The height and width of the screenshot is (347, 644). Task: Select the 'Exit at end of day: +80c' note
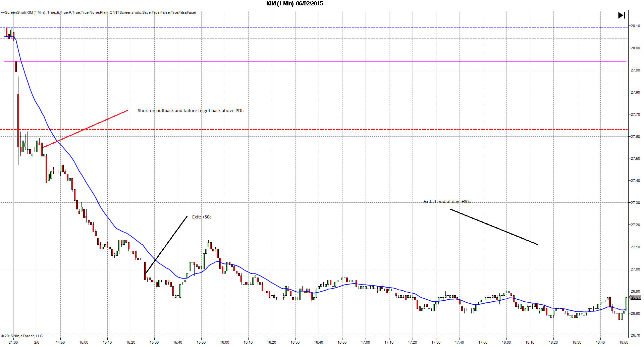(447, 202)
